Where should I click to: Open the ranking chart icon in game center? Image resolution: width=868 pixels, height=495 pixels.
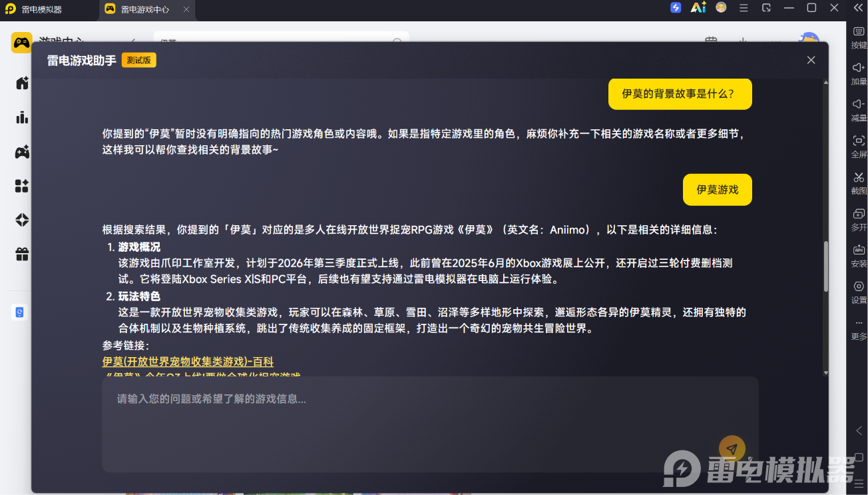click(x=22, y=117)
